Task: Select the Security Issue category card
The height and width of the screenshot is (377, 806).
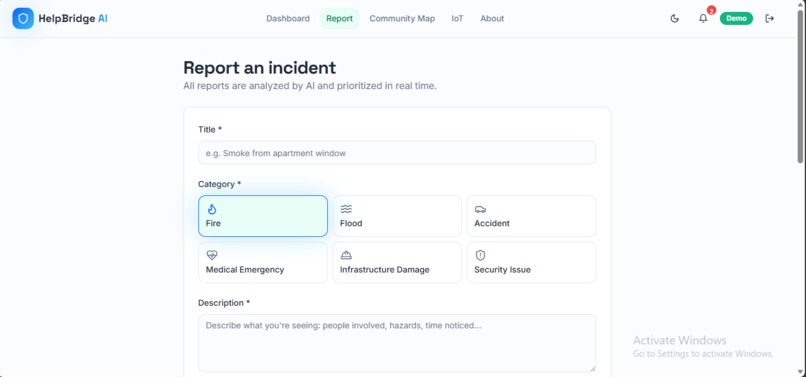Action: 531,262
